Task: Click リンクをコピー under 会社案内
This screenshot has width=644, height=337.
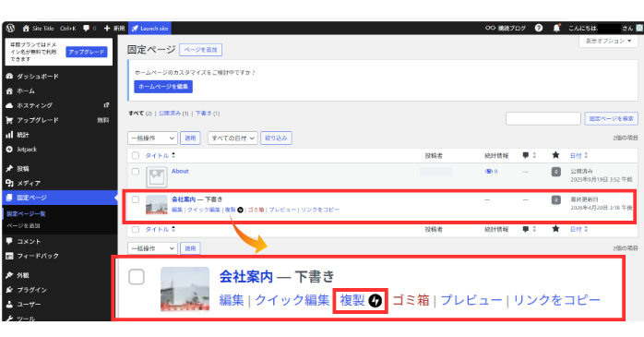Action: pyautogui.click(x=320, y=210)
